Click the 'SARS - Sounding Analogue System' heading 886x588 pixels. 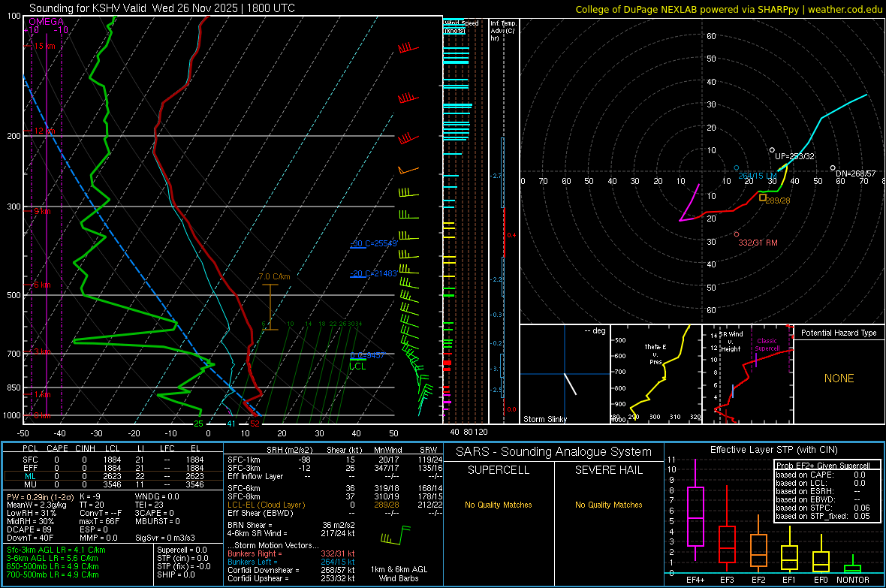point(553,452)
